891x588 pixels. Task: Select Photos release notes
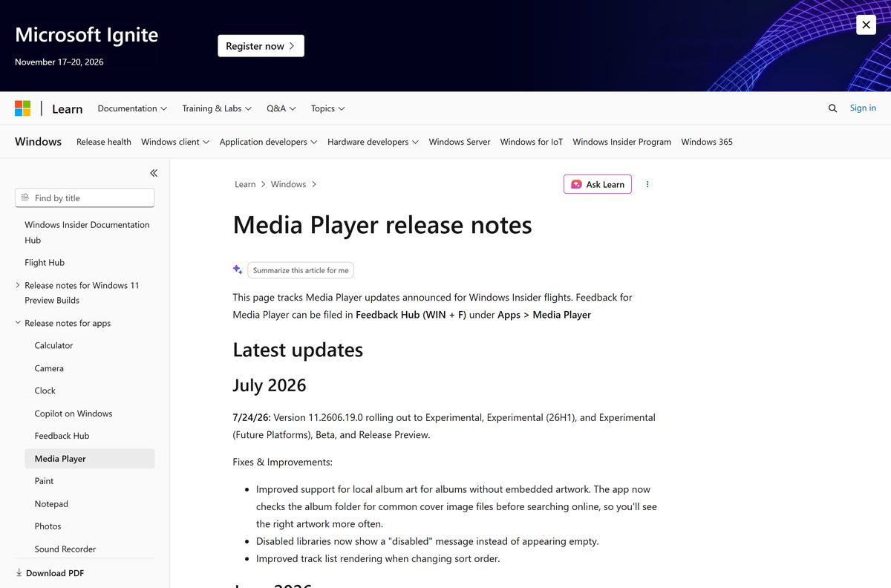[x=48, y=526]
